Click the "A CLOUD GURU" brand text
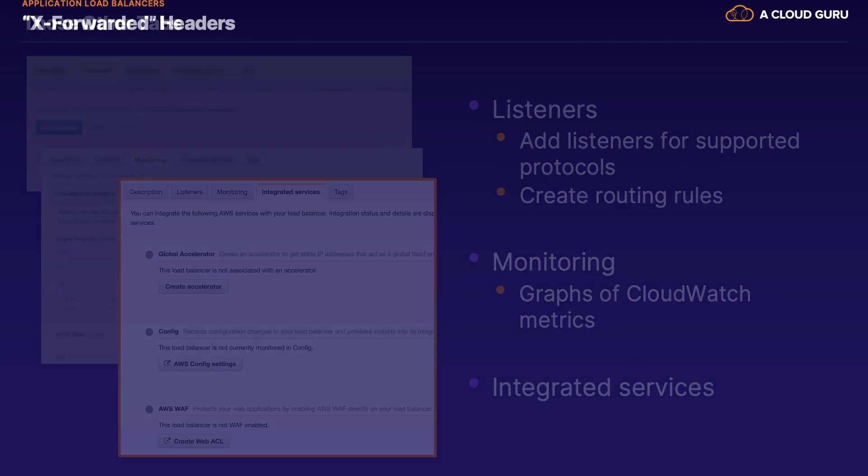Screen dimensions: 868x476 coord(804,14)
